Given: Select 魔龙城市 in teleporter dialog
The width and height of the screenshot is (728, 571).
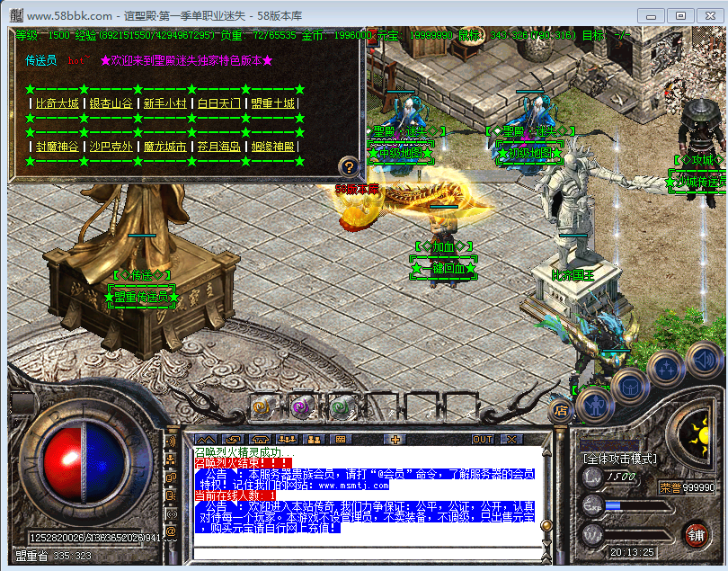Looking at the screenshot, I should 164,147.
